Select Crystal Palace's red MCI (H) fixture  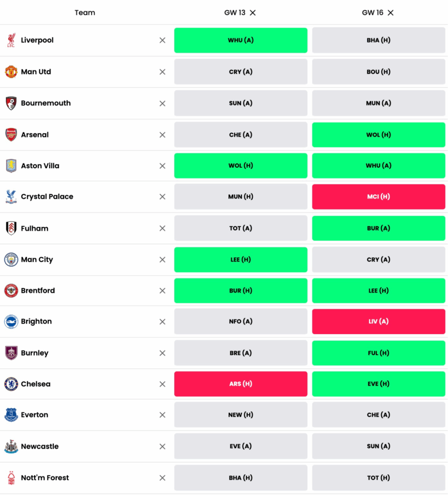378,197
